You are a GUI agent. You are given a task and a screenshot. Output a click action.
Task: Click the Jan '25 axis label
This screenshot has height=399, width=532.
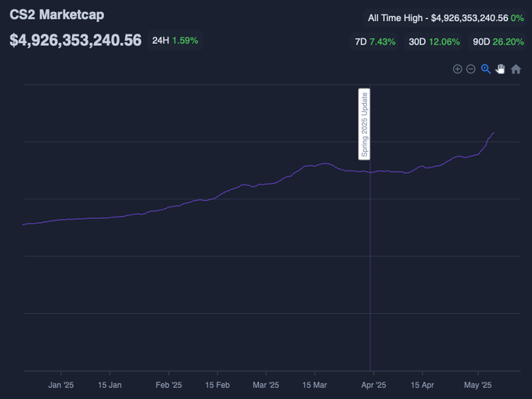pos(60,385)
